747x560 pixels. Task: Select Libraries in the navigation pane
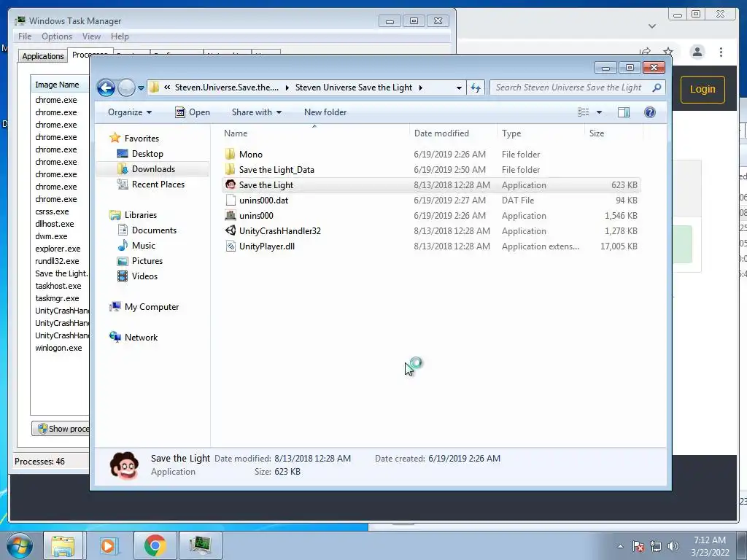coord(141,215)
